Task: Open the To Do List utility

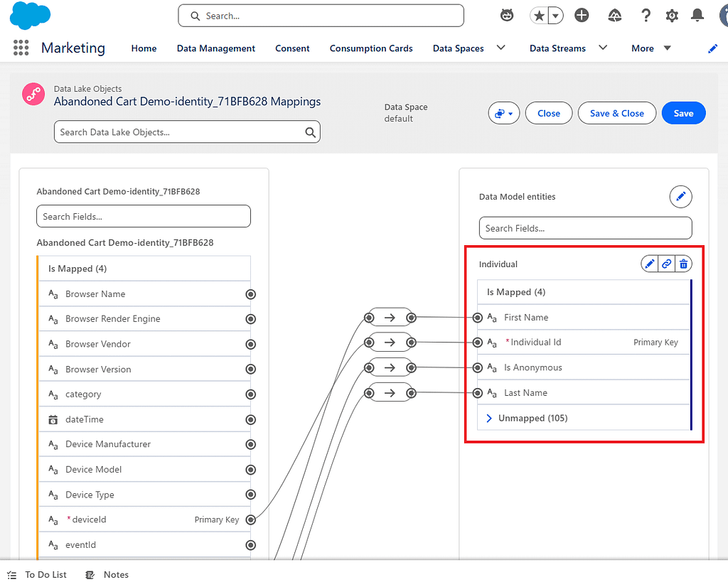Action: (x=37, y=575)
